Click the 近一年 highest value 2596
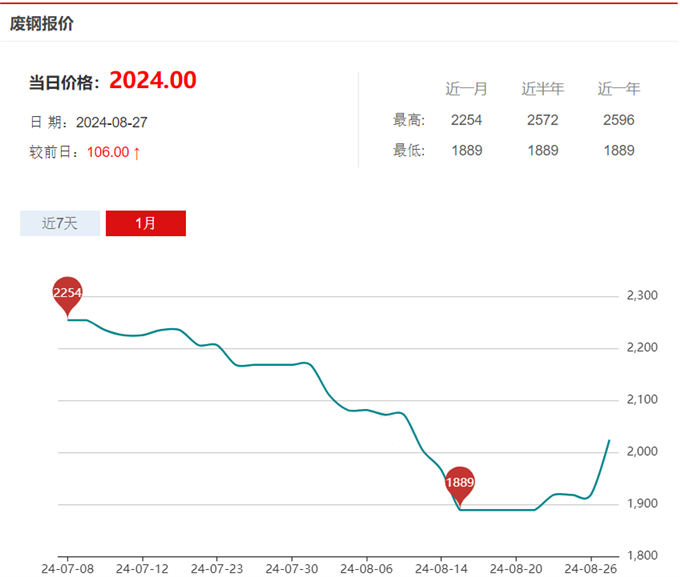This screenshot has height=577, width=680. click(619, 120)
